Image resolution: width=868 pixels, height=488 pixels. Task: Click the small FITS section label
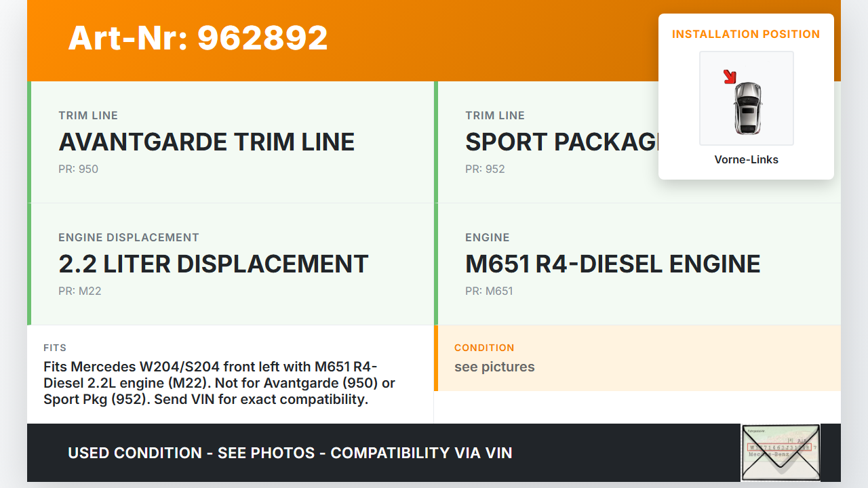[x=55, y=348]
